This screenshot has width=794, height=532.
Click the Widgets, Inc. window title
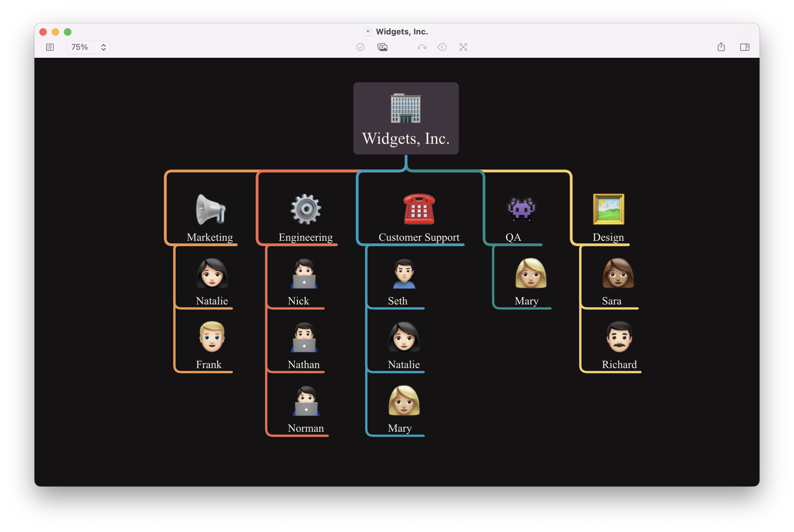click(402, 32)
